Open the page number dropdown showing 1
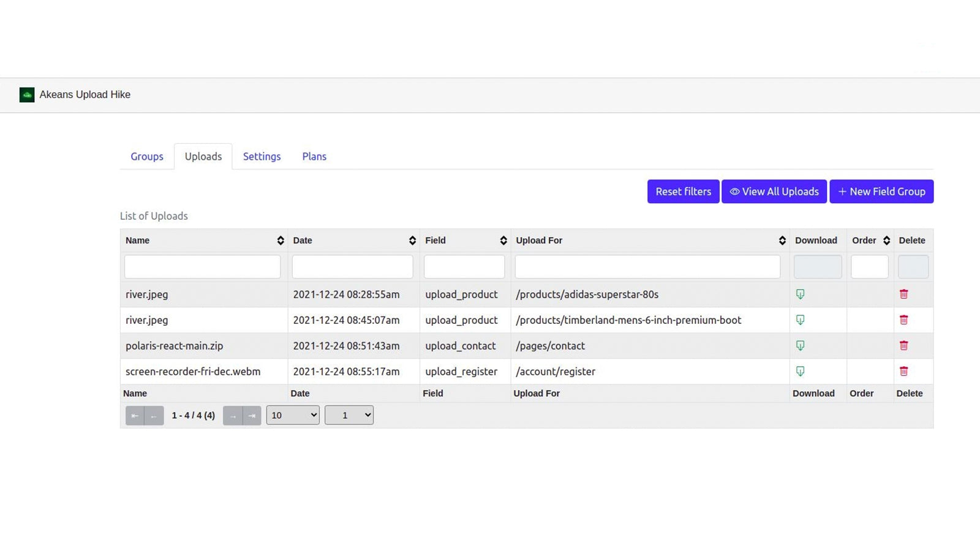This screenshot has height=551, width=980. (349, 415)
